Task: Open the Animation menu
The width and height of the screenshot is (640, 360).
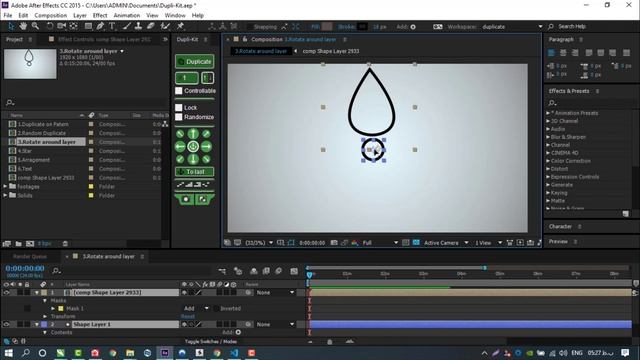Action: (x=127, y=16)
